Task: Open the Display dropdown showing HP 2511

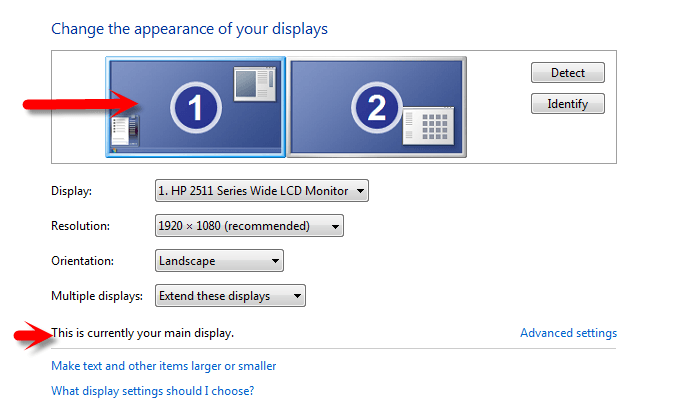Action: pyautogui.click(x=262, y=190)
